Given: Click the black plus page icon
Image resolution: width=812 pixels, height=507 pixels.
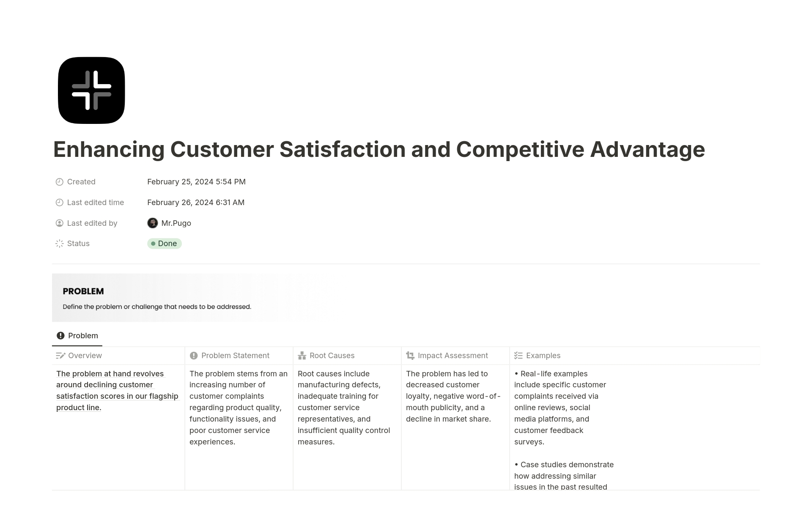Looking at the screenshot, I should [91, 90].
